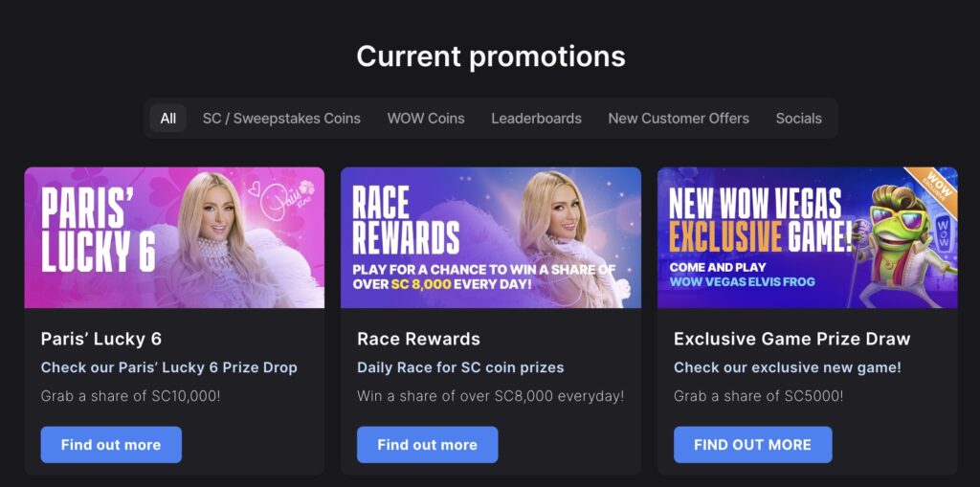Select the All promotions filter tab
This screenshot has width=980, height=487.
168,119
